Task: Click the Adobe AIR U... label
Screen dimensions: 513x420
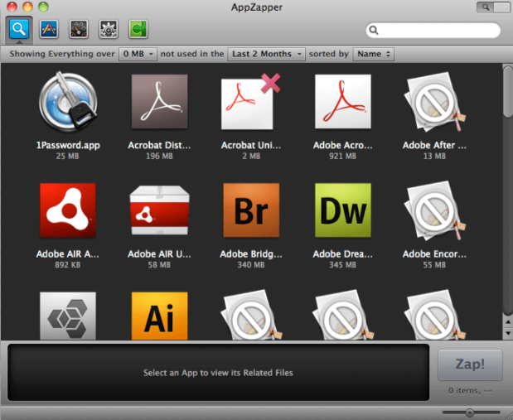Action: (159, 254)
